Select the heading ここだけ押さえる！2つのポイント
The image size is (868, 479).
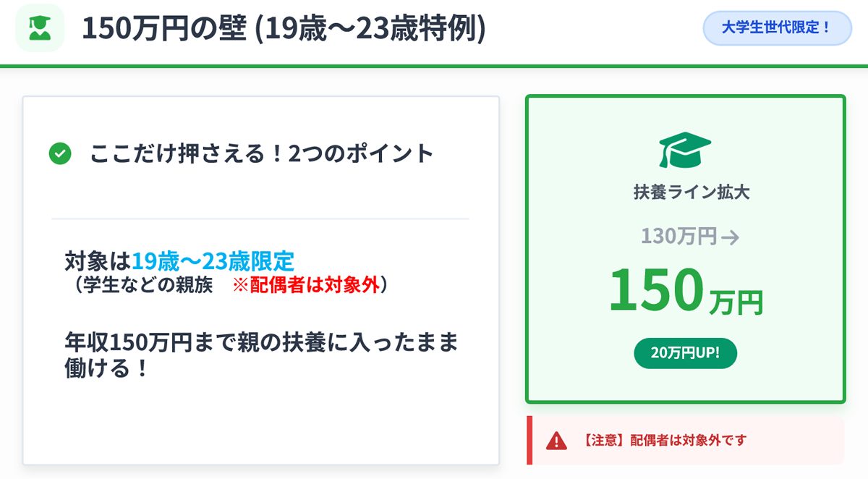[261, 153]
